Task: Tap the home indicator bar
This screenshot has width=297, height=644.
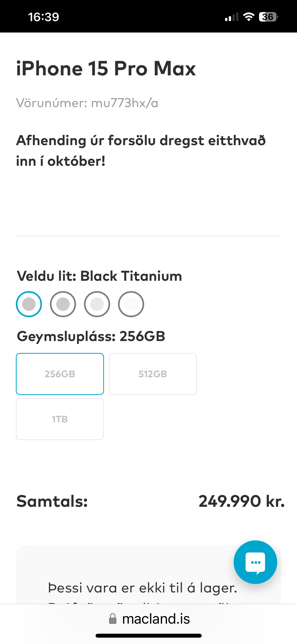Action: coord(148,636)
